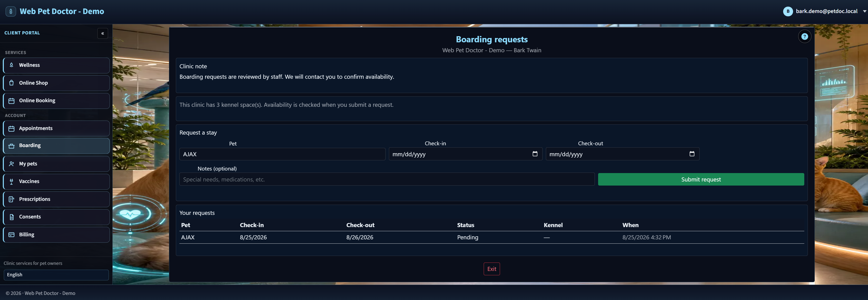
Task: Open the Wellness service icon
Action: pos(11,65)
